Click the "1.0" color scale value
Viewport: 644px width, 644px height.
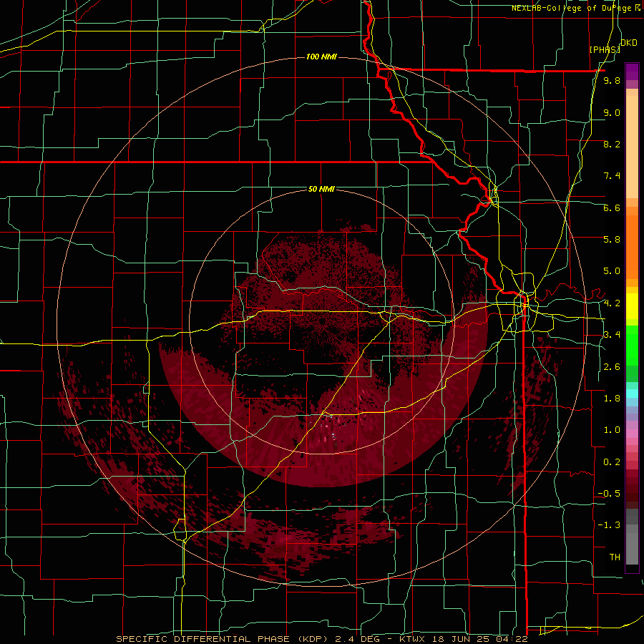[x=612, y=430]
